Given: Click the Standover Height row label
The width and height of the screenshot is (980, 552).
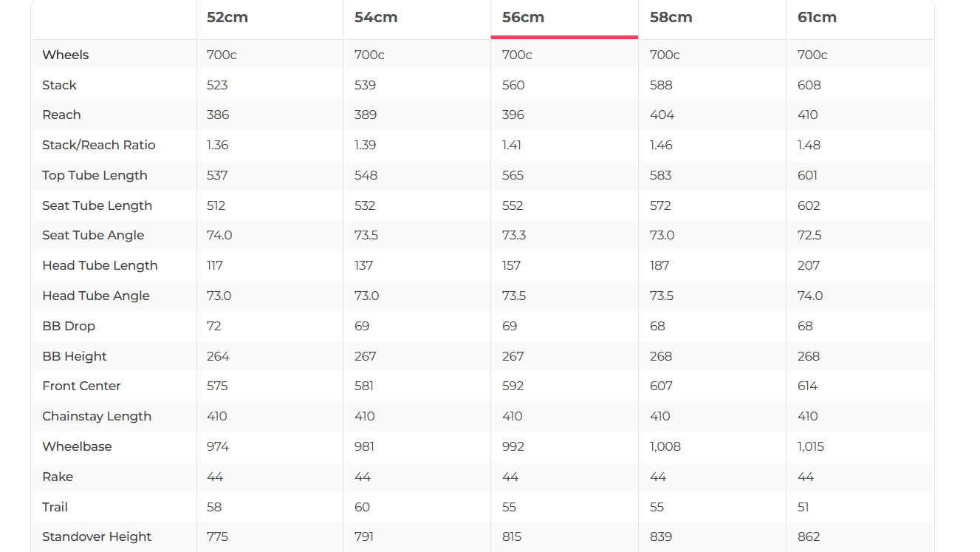Looking at the screenshot, I should 97,536.
